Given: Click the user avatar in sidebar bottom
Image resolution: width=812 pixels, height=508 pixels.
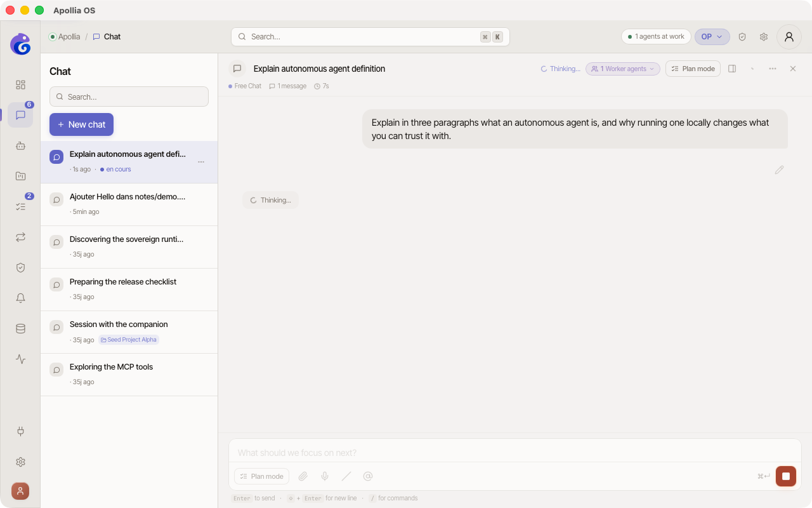Looking at the screenshot, I should (x=20, y=491).
